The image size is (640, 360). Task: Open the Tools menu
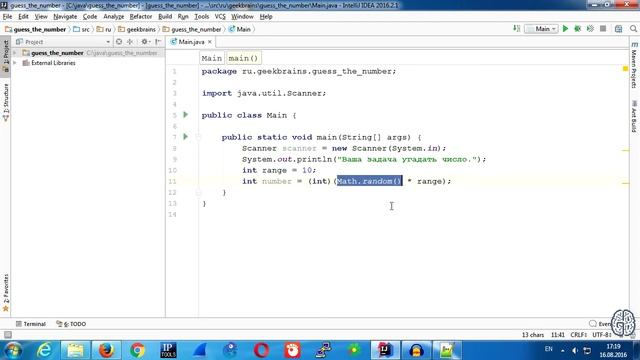(202, 16)
